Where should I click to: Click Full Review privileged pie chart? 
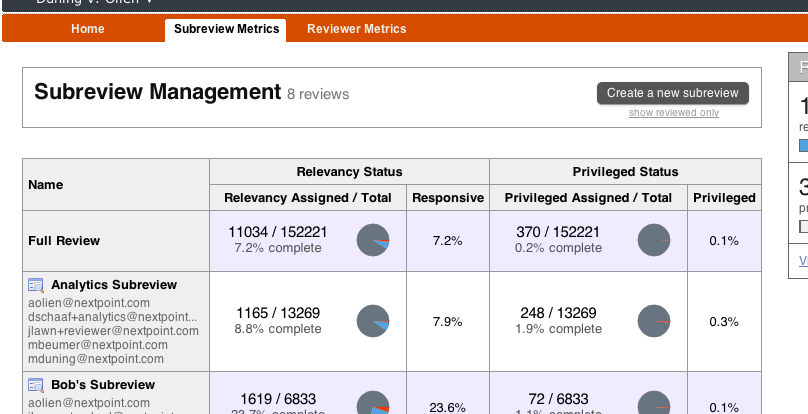click(653, 240)
